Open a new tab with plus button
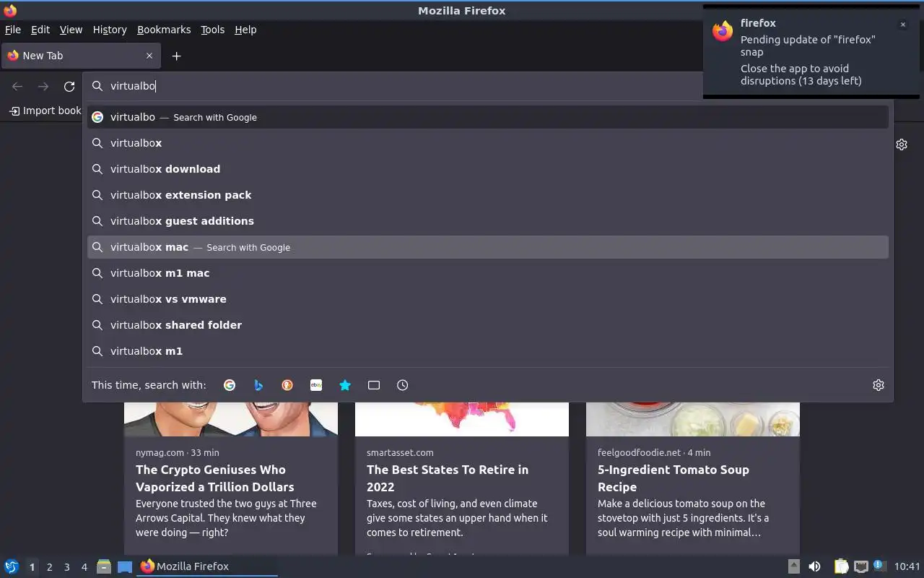Screen dimensions: 924x578 point(176,56)
